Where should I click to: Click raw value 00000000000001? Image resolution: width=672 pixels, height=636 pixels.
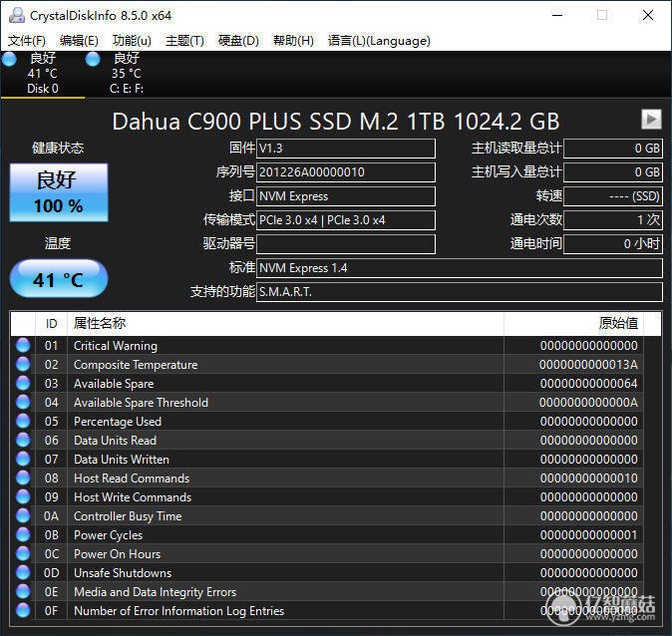point(588,535)
